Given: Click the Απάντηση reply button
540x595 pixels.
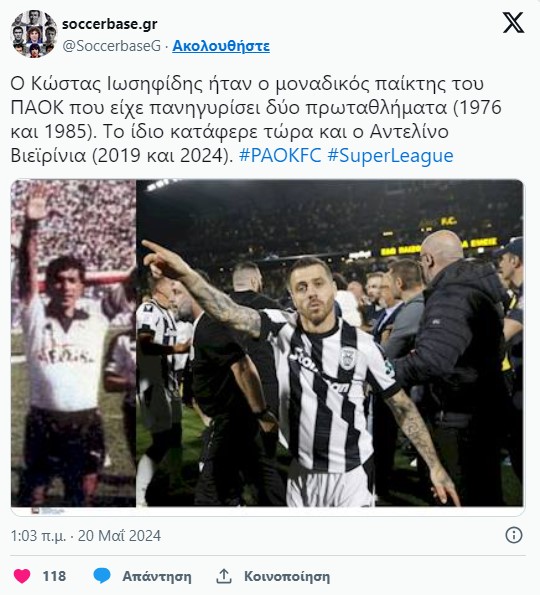Looking at the screenshot, I should point(157,576).
